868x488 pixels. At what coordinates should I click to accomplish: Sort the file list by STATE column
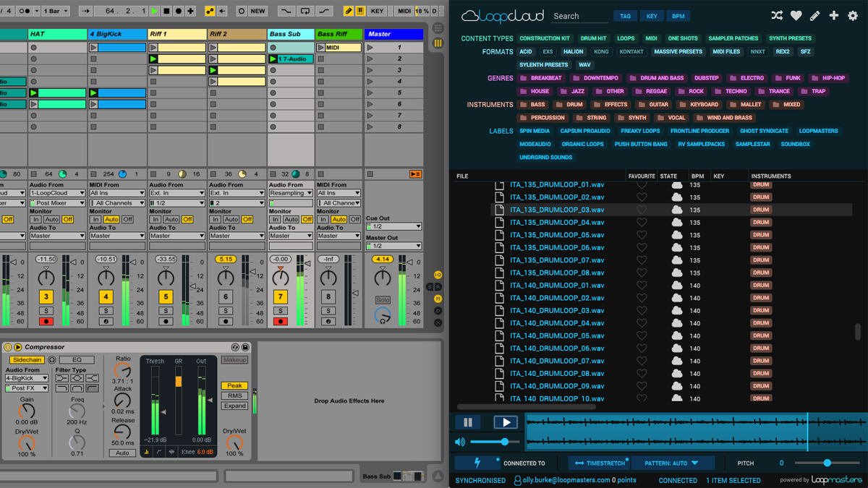668,176
